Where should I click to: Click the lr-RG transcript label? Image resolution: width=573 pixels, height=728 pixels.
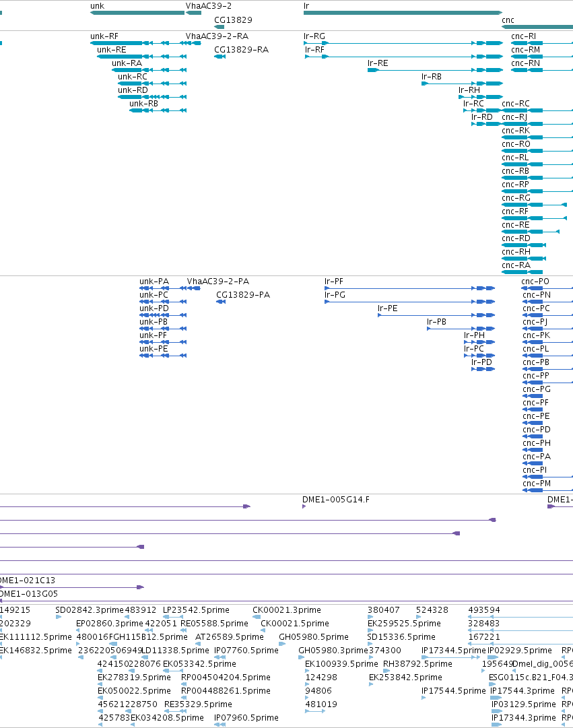point(314,36)
